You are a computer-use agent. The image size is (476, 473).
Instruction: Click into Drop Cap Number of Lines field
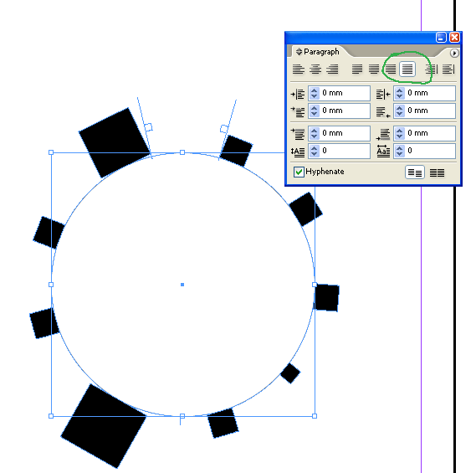pos(345,151)
